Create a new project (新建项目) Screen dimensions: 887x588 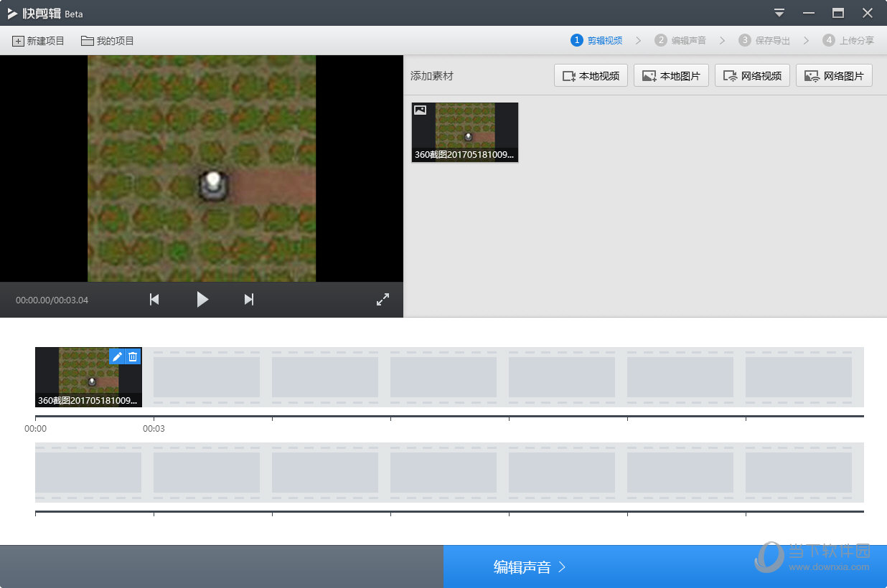[x=39, y=41]
